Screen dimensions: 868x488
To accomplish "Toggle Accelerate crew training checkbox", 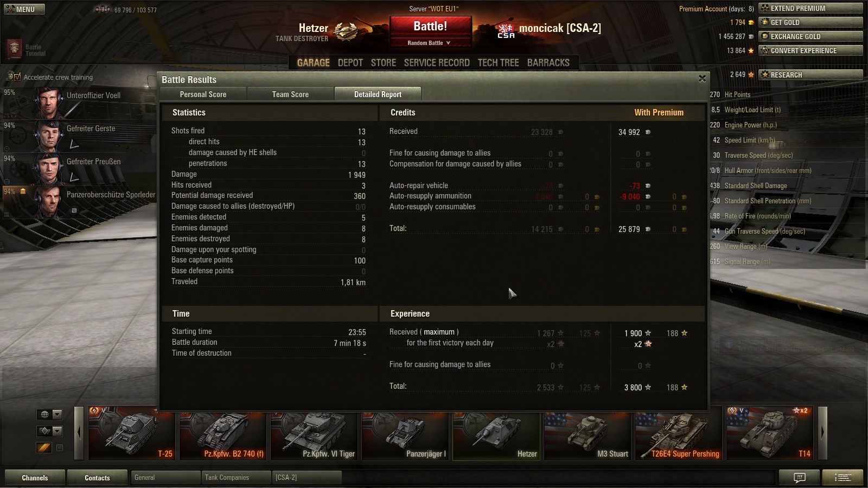I will (x=17, y=77).
